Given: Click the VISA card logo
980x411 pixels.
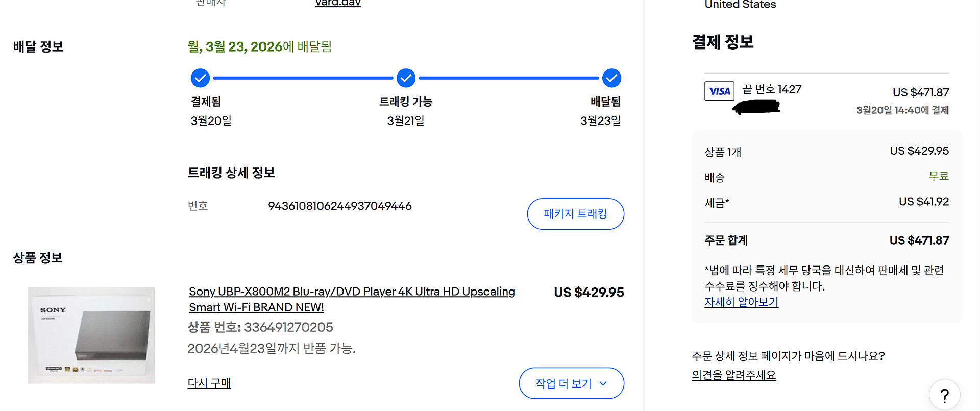Looking at the screenshot, I should [x=719, y=91].
